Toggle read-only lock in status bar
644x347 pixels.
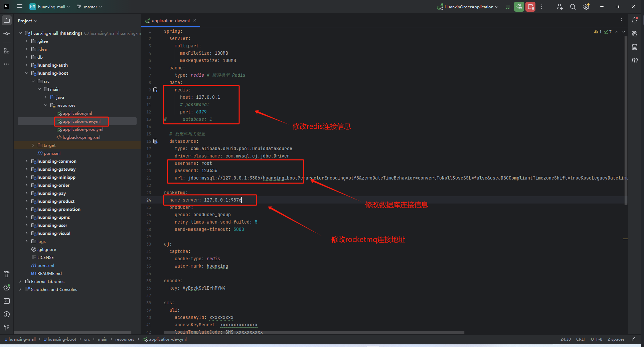633,339
